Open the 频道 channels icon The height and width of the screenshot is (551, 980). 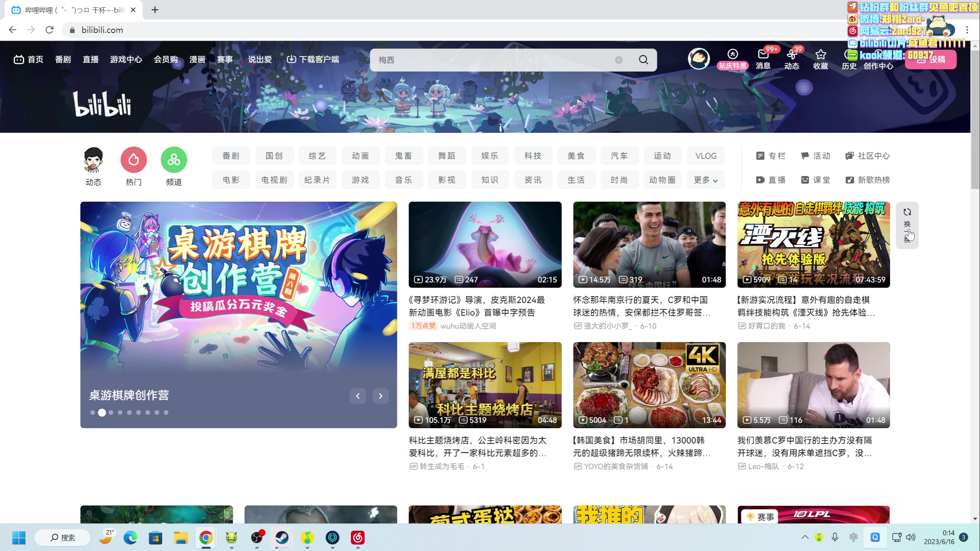pyautogui.click(x=174, y=160)
